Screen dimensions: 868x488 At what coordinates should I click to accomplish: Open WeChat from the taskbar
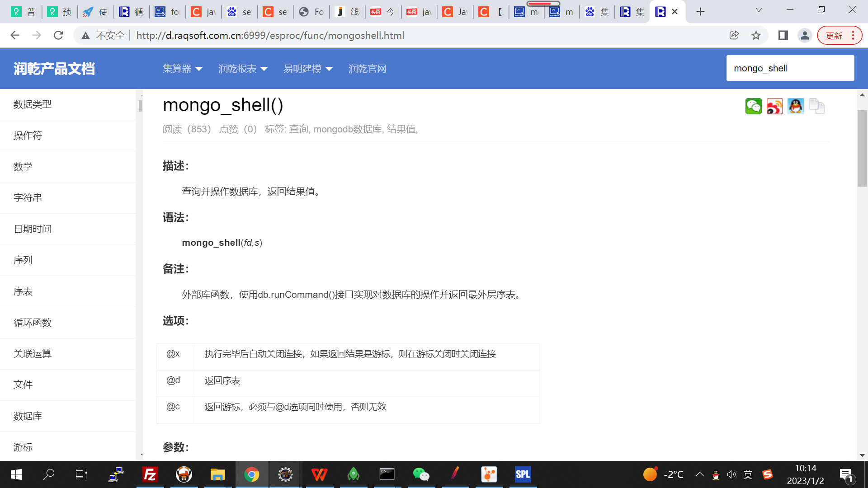click(421, 474)
